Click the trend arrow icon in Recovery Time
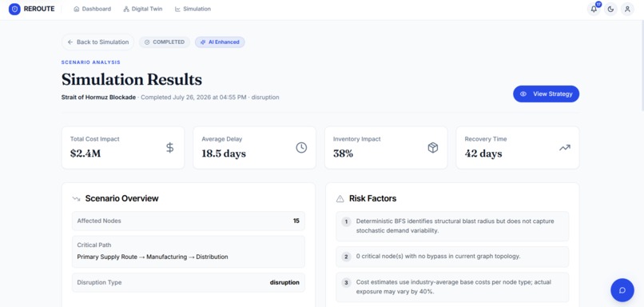 pyautogui.click(x=565, y=148)
